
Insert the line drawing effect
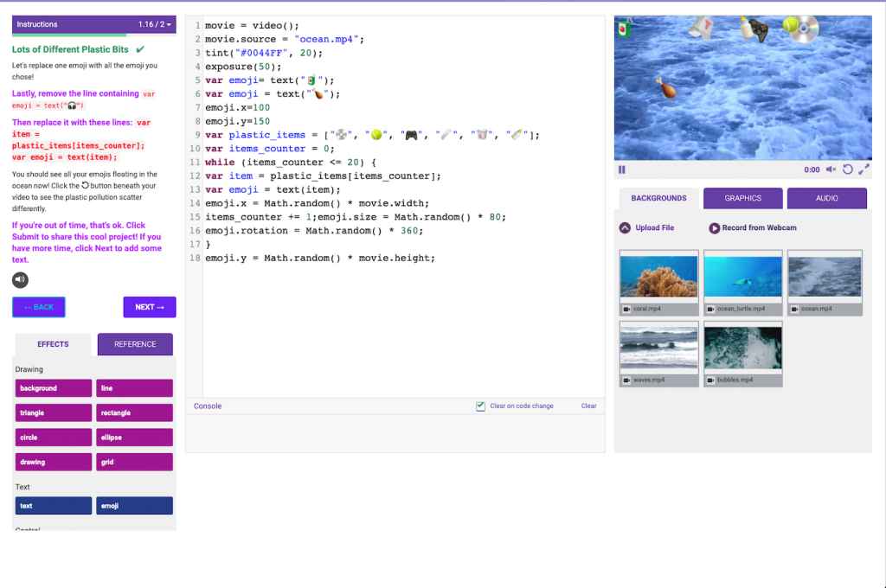click(134, 388)
